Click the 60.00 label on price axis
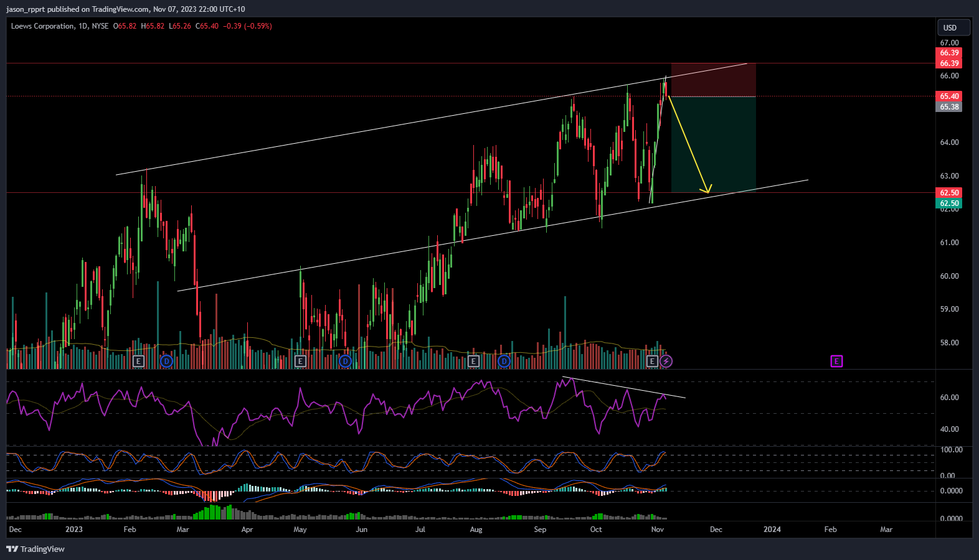This screenshot has height=560, width=979. [x=949, y=276]
